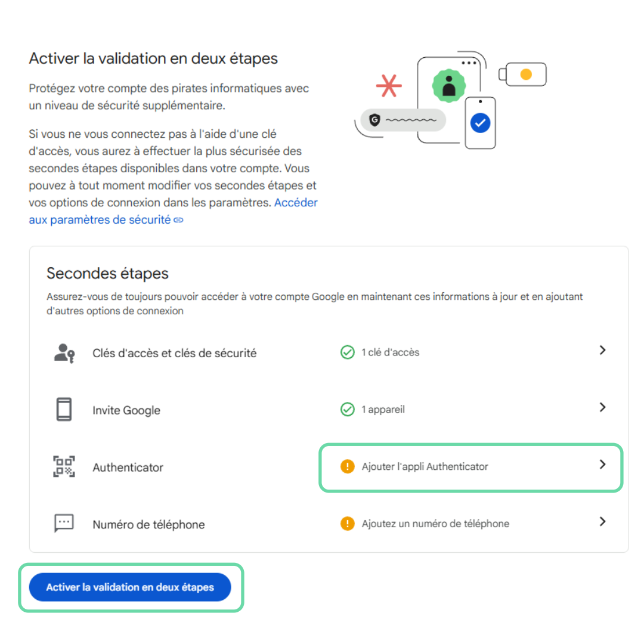The image size is (644, 644).
Task: Click the passkeys person-and-key icon
Action: (64, 353)
